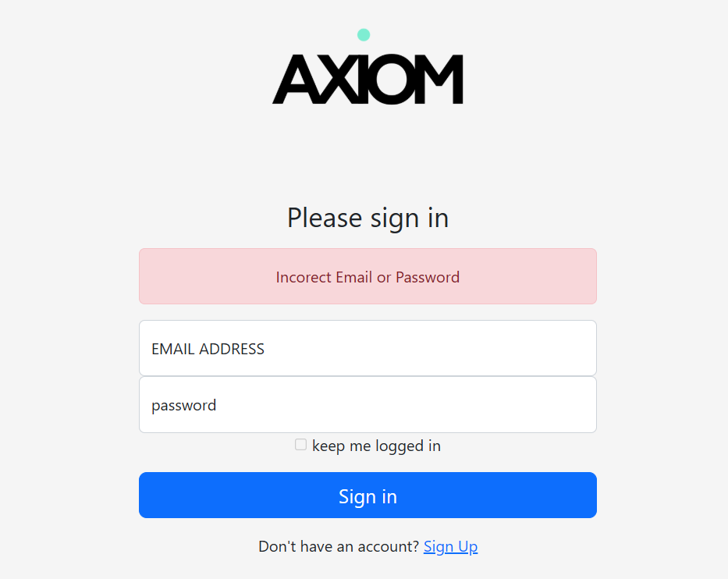
Task: Click the "Don't have an account?" text
Action: 339,547
